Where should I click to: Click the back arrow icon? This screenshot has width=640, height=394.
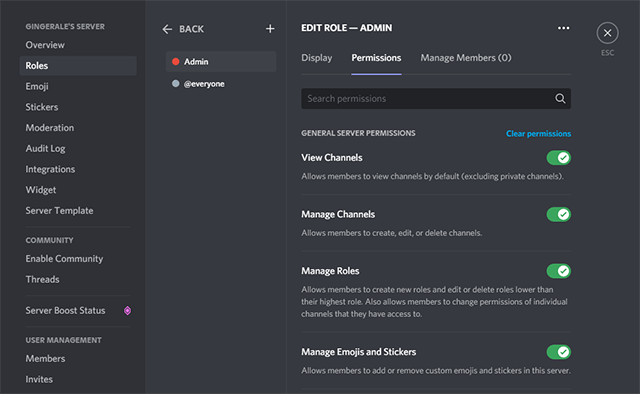point(167,29)
